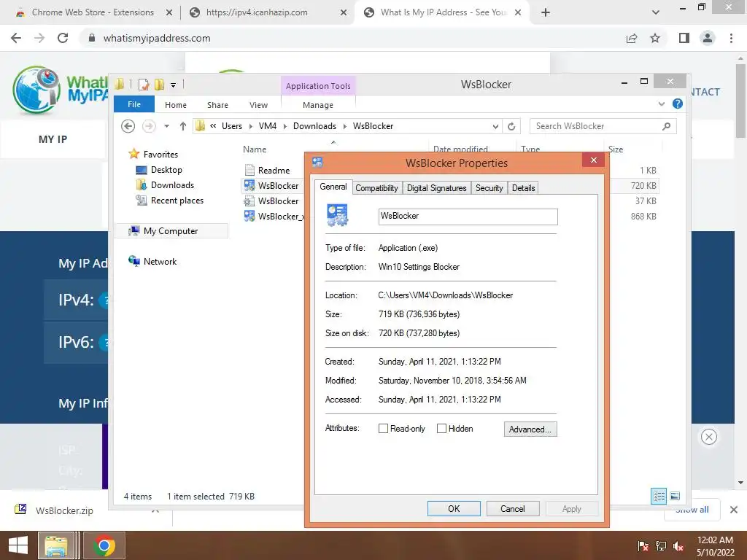The width and height of the screenshot is (747, 560).
Task: Open Quick Access Toolbar customize dropdown
Action: (x=174, y=85)
